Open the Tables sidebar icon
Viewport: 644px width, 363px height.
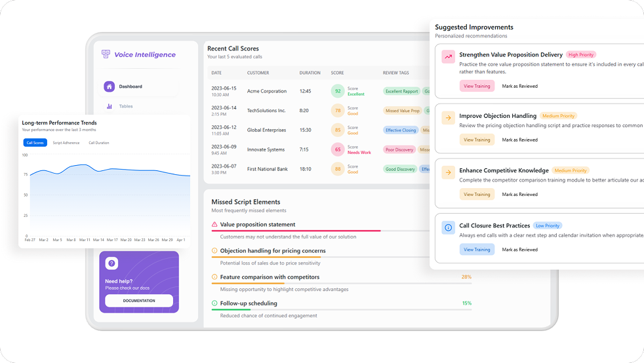coord(110,106)
